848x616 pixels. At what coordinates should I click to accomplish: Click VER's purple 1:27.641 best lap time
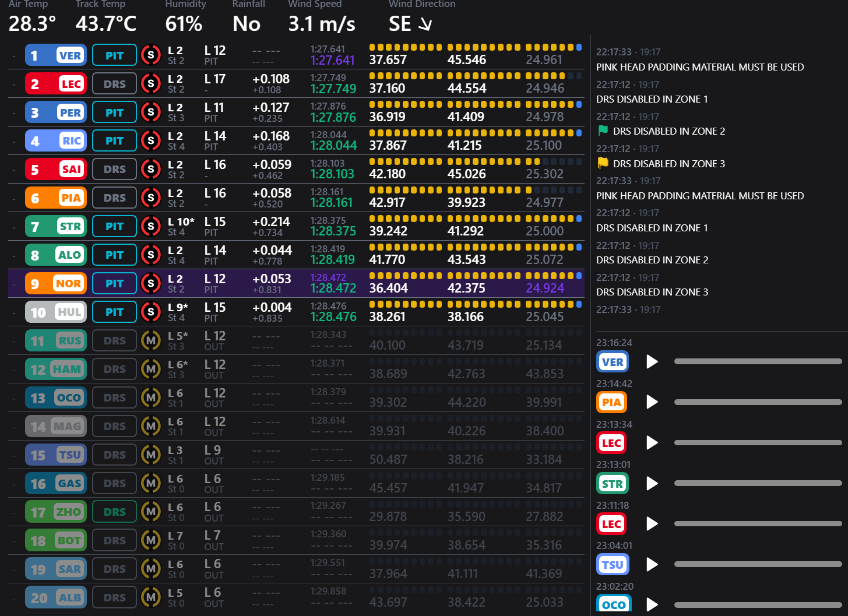tap(332, 60)
